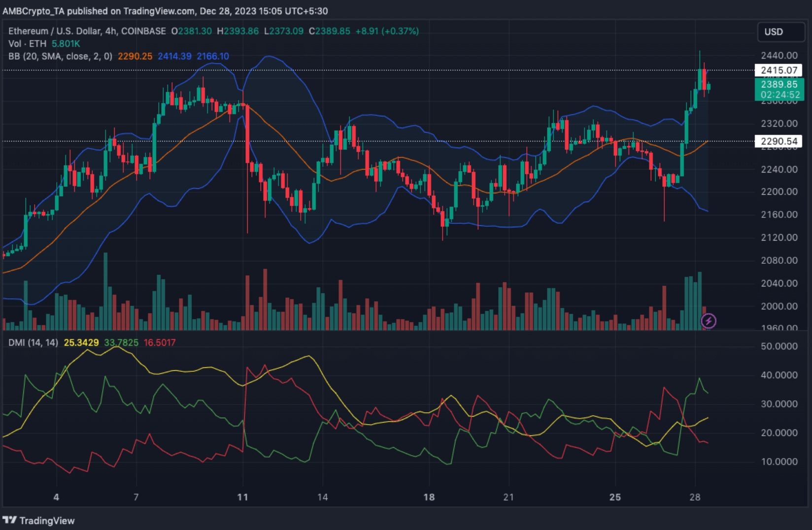This screenshot has height=530, width=812.
Task: Click the 2415.07 price level label
Action: pos(779,71)
